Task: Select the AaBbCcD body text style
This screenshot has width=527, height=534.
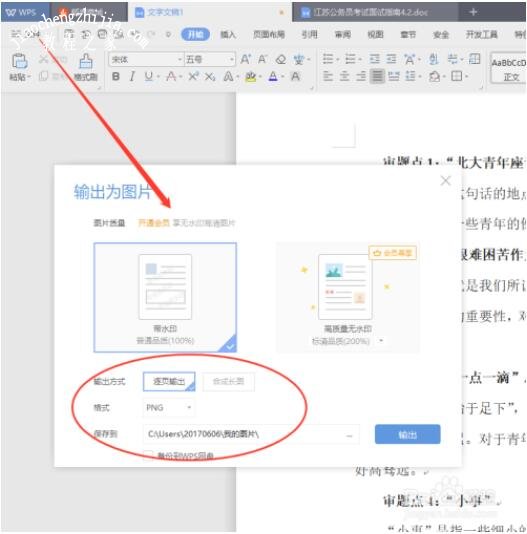Action: tap(508, 67)
